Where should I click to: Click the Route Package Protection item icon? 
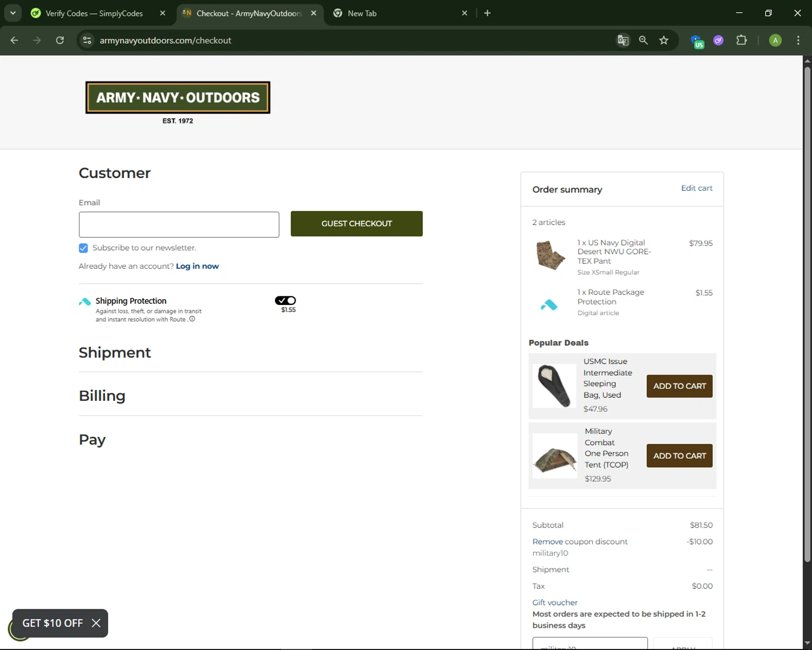pyautogui.click(x=549, y=305)
